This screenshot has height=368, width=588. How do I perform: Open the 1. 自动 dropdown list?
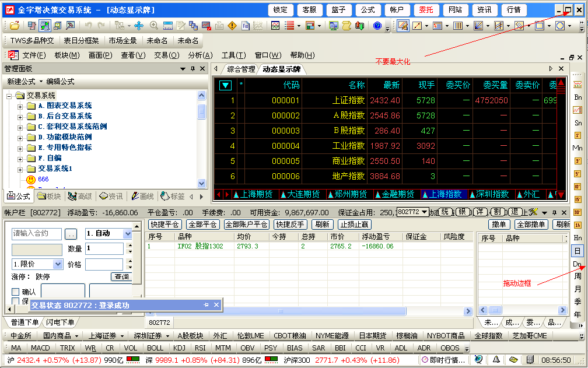click(128, 234)
